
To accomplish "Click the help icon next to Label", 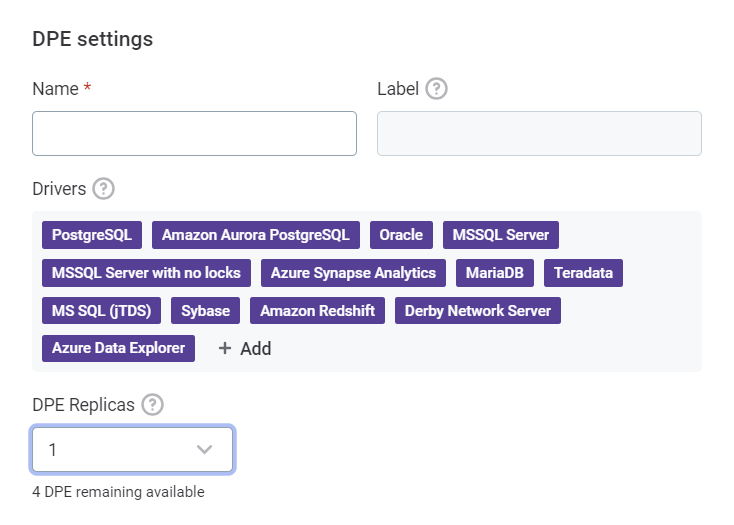I will [x=436, y=88].
